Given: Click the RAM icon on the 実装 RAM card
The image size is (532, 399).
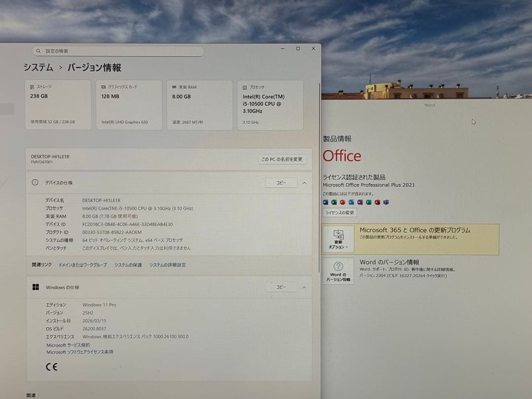Looking at the screenshot, I should (174, 87).
